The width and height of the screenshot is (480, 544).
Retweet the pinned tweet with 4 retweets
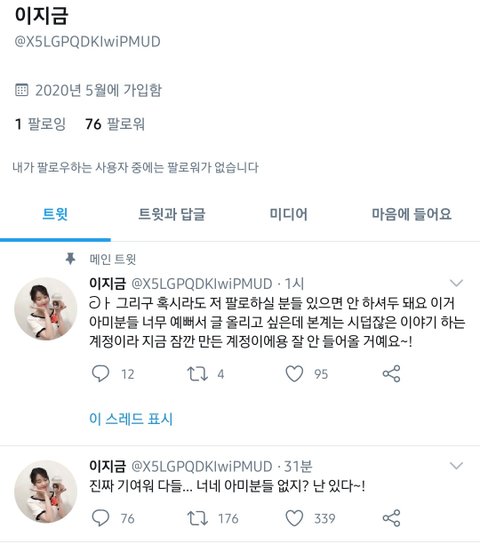[197, 374]
